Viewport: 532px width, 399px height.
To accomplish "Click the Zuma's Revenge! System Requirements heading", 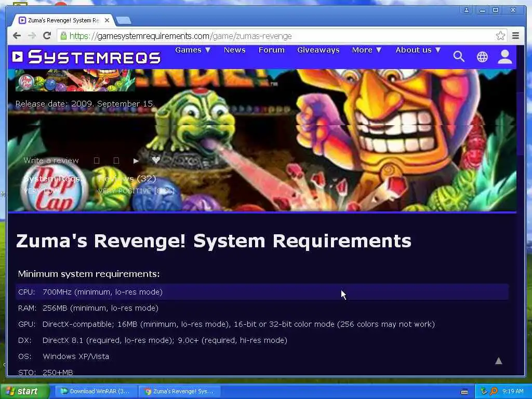I will [214, 241].
